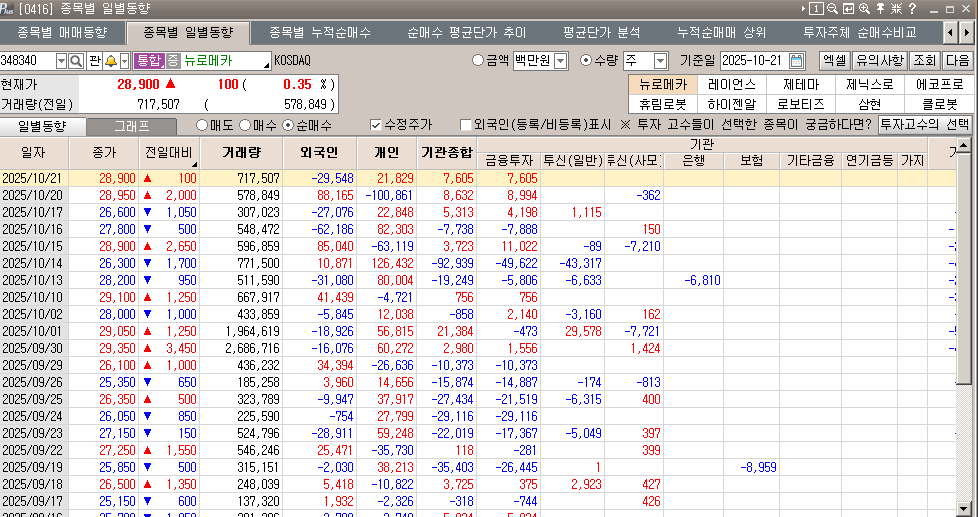
Task: Expand the 주 quantity unit dropdown
Action: [660, 61]
